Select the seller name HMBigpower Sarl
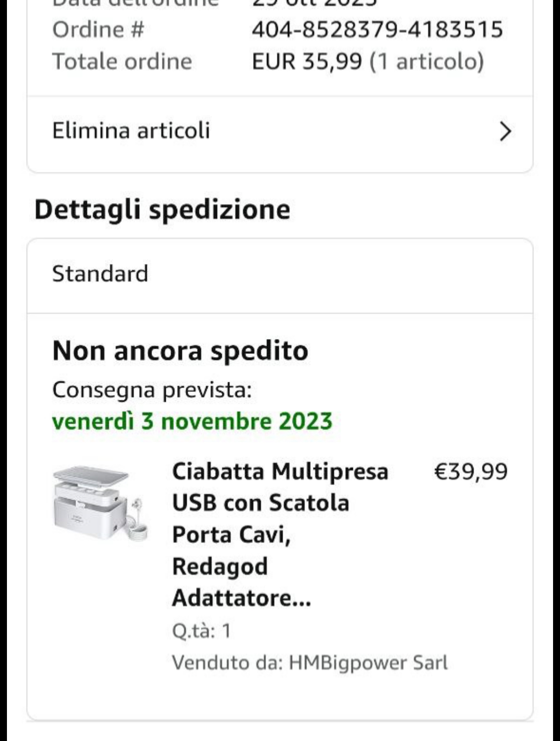Viewport: 560px width, 741px height. tap(368, 663)
